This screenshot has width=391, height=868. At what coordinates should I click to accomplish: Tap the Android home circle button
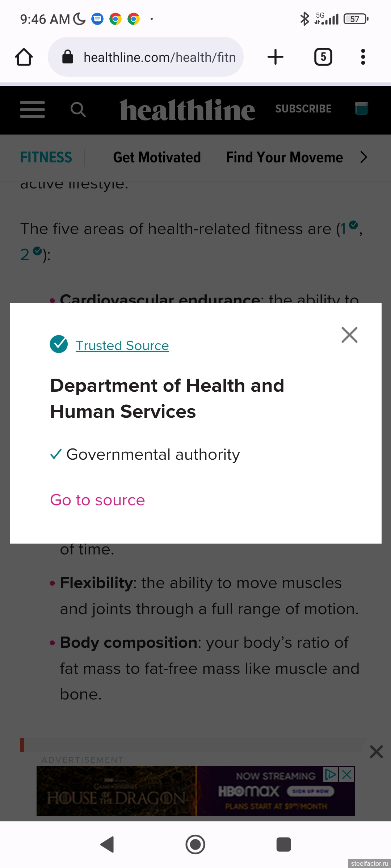[x=195, y=844]
